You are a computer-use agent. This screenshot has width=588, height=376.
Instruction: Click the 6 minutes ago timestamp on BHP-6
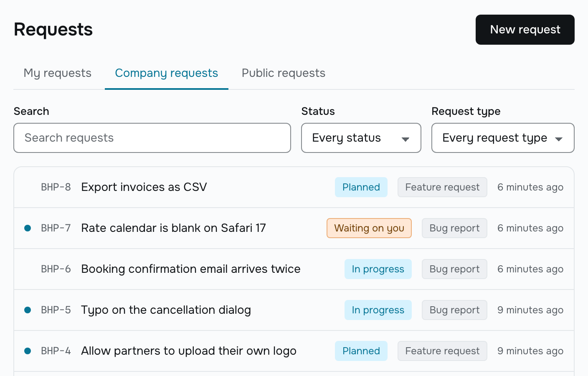click(x=530, y=269)
